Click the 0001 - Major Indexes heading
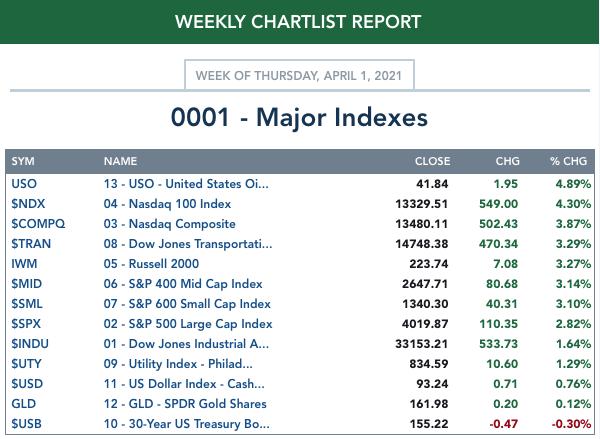600x439 pixels. [x=299, y=117]
